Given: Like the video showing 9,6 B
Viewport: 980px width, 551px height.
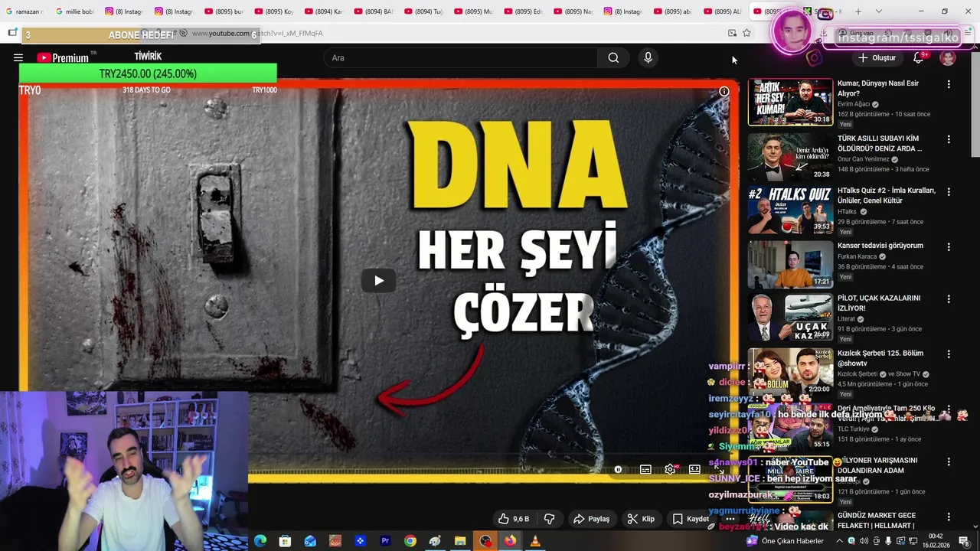Looking at the screenshot, I should tap(514, 519).
